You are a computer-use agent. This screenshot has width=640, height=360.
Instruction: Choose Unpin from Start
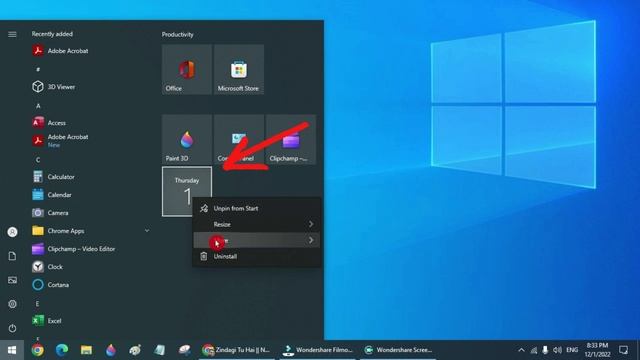point(257,208)
